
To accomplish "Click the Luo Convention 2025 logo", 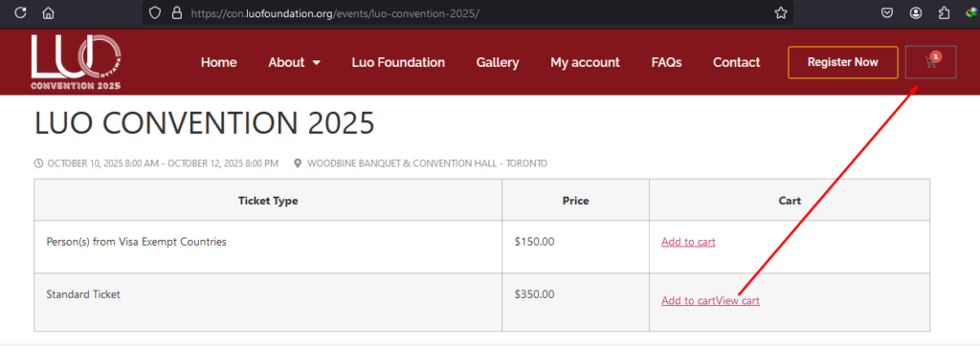I will click(77, 62).
